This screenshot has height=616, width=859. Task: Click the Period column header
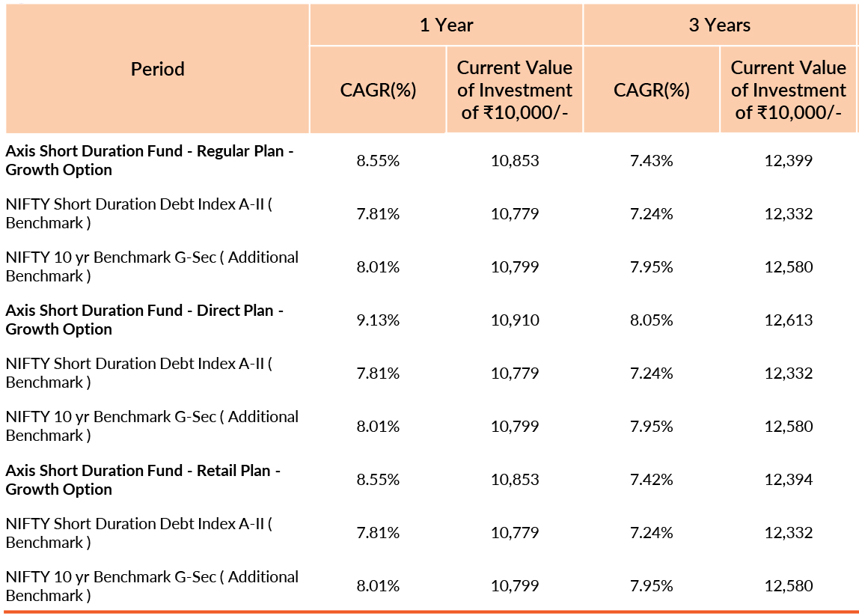(x=157, y=69)
